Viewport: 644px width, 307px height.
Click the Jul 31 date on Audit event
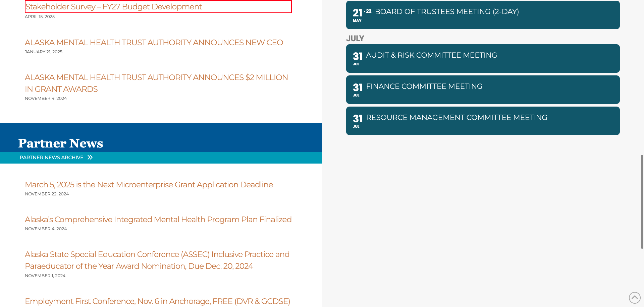pyautogui.click(x=358, y=58)
